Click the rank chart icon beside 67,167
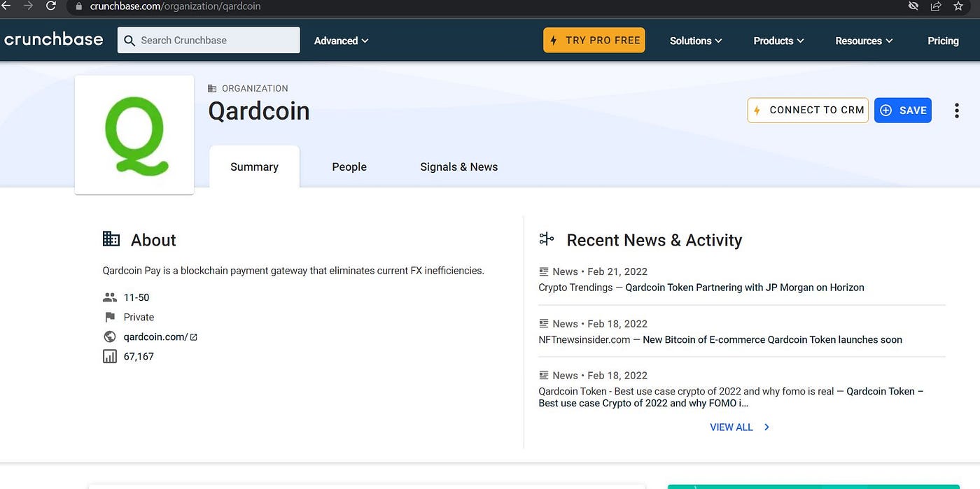 point(109,357)
